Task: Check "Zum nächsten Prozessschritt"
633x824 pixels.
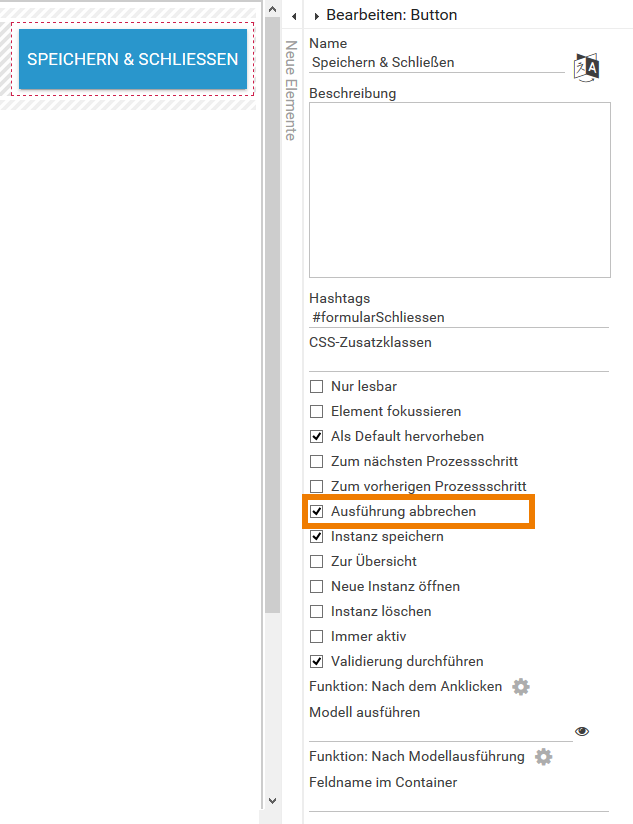Action: [x=316, y=461]
